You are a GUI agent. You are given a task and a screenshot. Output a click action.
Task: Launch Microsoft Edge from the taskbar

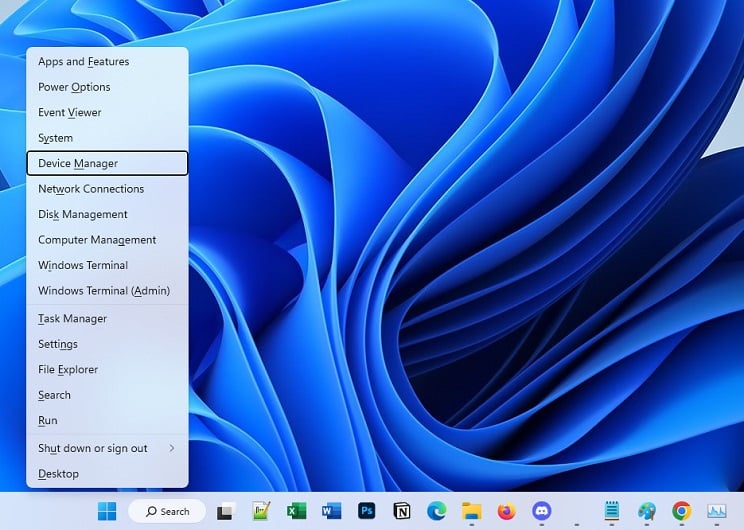pos(437,511)
